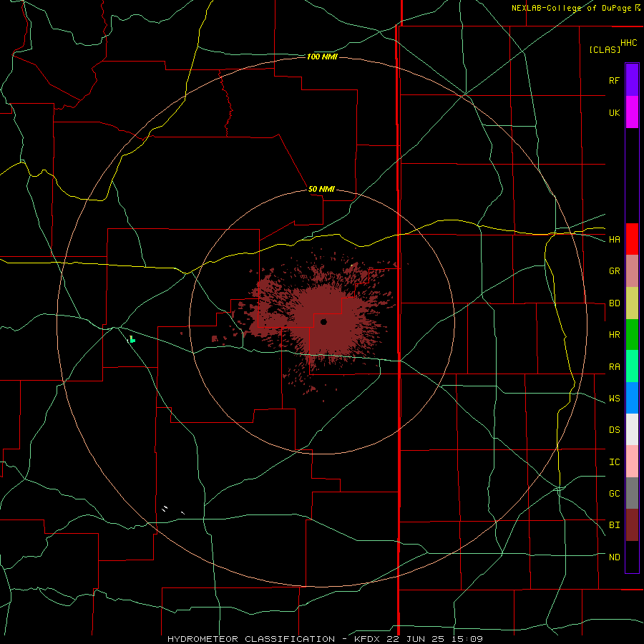Click the IC legend label
Image resolution: width=644 pixels, height=644 pixels.
pyautogui.click(x=614, y=462)
